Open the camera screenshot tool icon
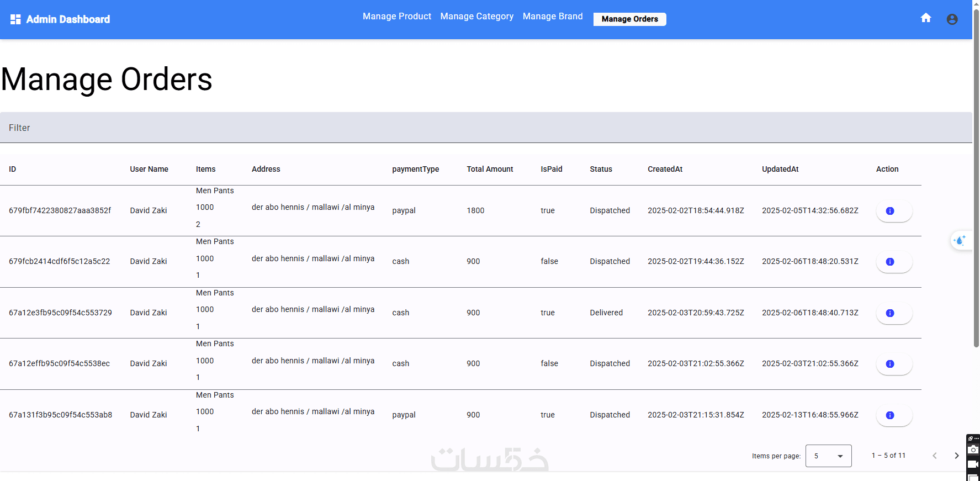 (973, 450)
